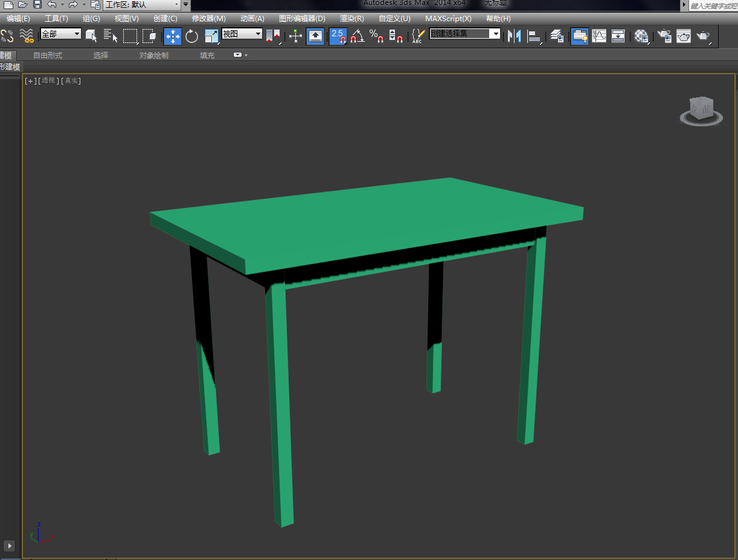This screenshot has width=738, height=560.
Task: Toggle the Angle Snap button
Action: tap(357, 36)
